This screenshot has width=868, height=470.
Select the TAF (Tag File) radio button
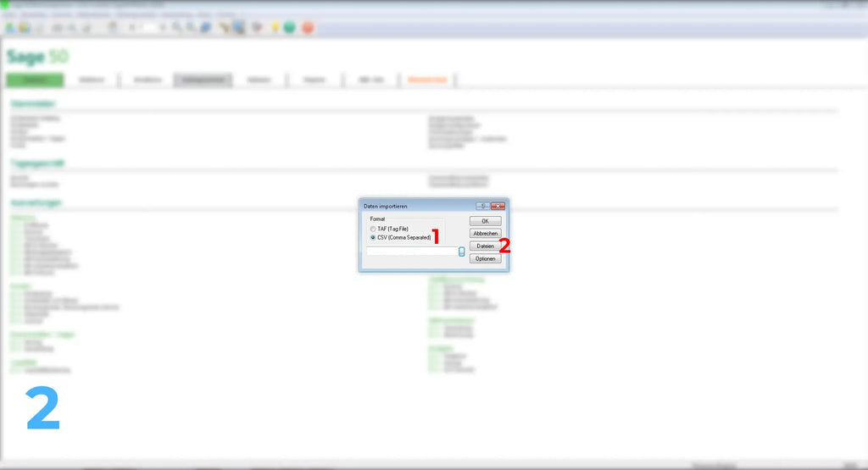coord(373,229)
